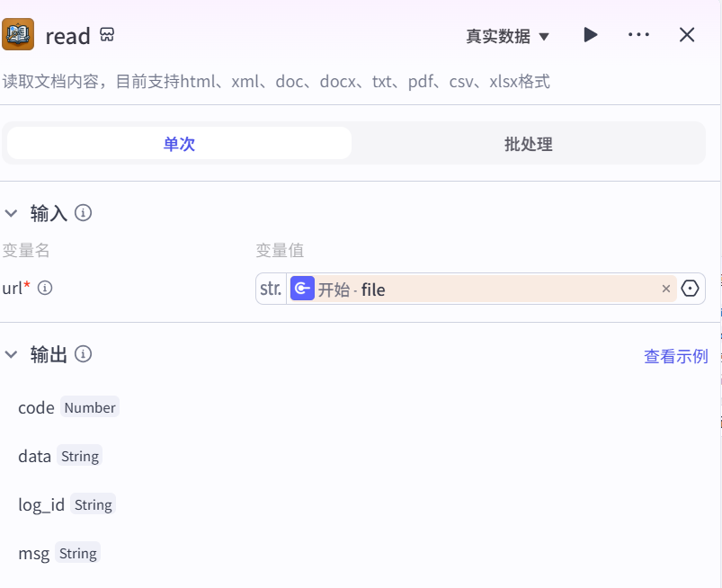Click the info icon beside url
The image size is (722, 588).
pos(44,288)
